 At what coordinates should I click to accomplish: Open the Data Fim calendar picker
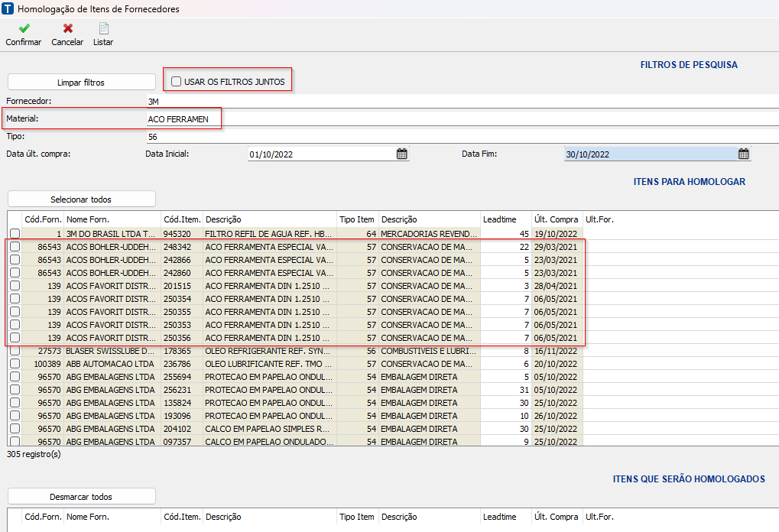(x=743, y=154)
